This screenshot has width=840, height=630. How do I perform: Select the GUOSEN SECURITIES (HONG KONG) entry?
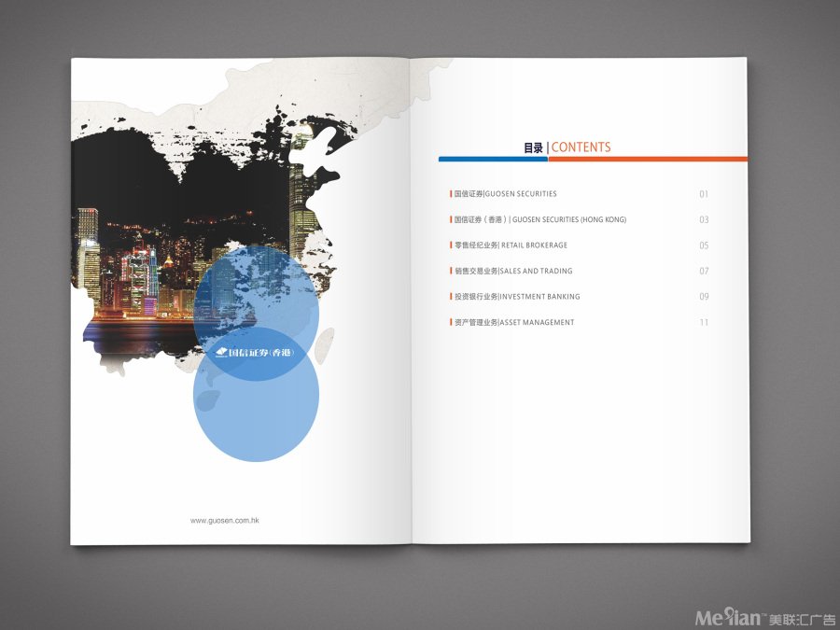(x=538, y=219)
